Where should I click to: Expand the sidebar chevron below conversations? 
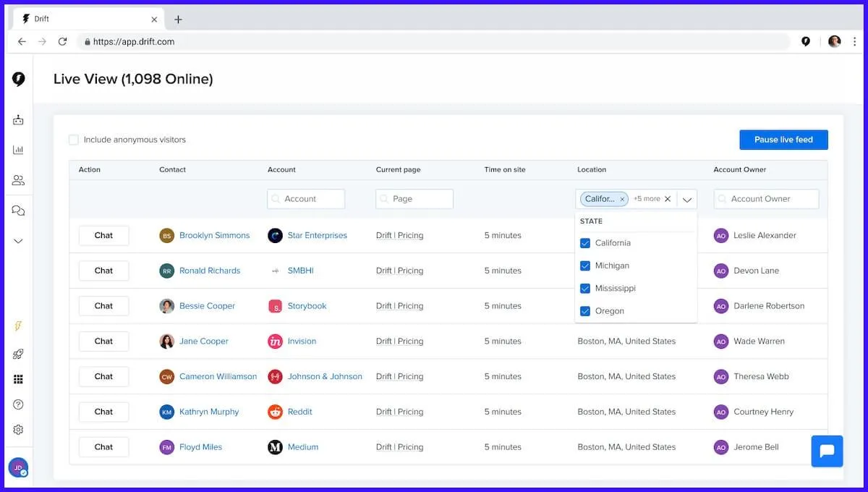[x=18, y=241]
